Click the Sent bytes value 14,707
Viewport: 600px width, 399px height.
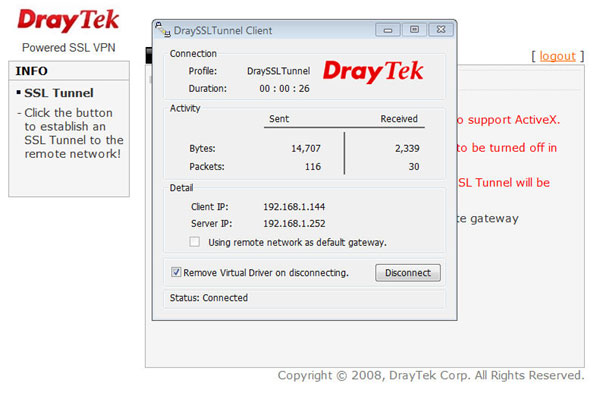pos(306,148)
